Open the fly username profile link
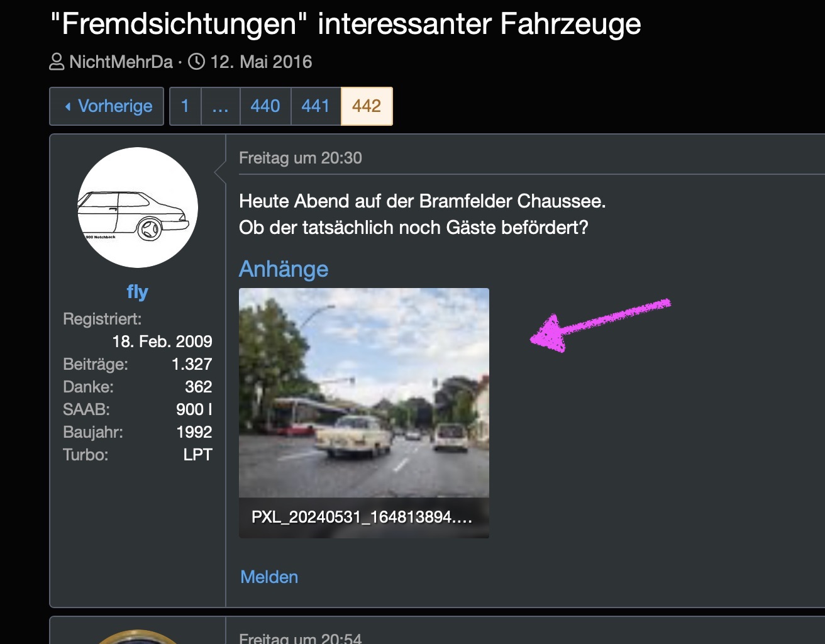The image size is (825, 644). [138, 292]
